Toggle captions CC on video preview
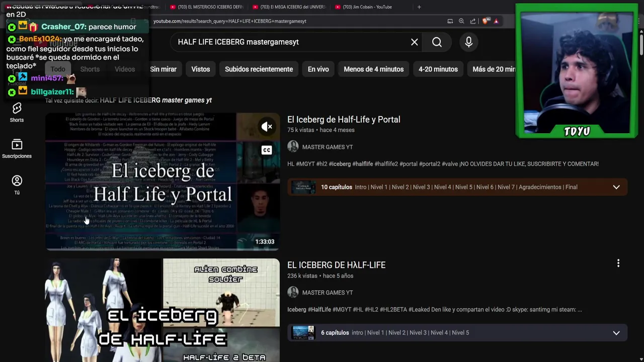Image resolution: width=644 pixels, height=362 pixels. (x=267, y=150)
